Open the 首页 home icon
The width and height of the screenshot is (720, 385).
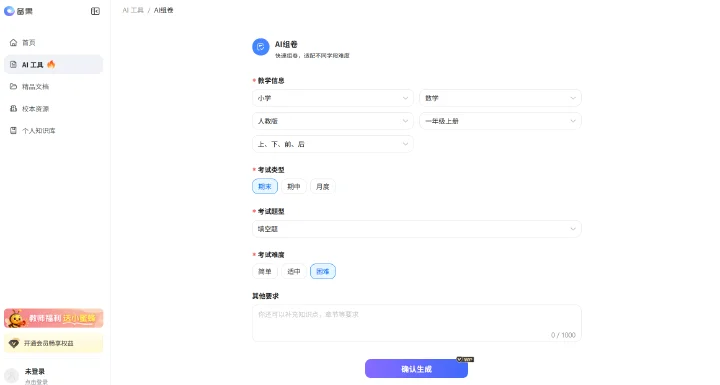13,42
